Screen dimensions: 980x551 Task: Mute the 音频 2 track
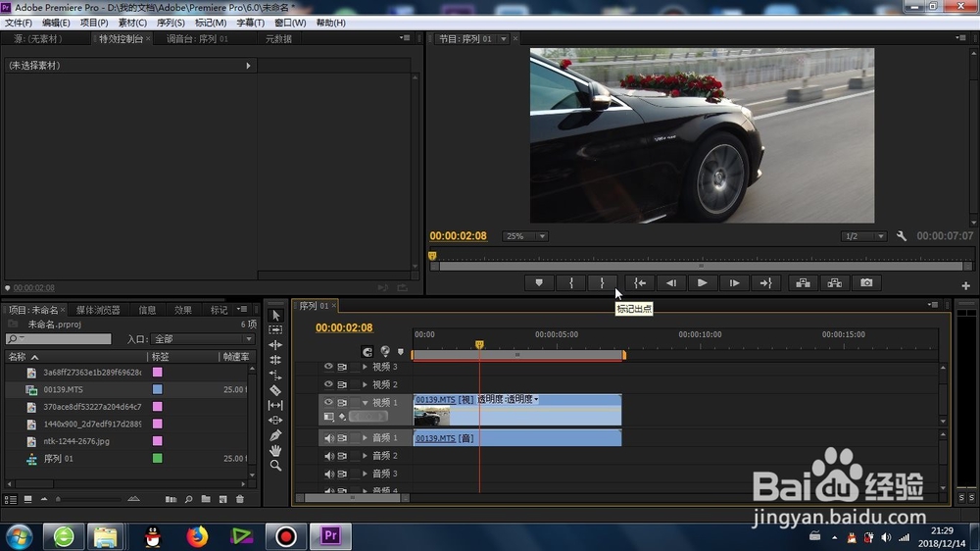[328, 456]
